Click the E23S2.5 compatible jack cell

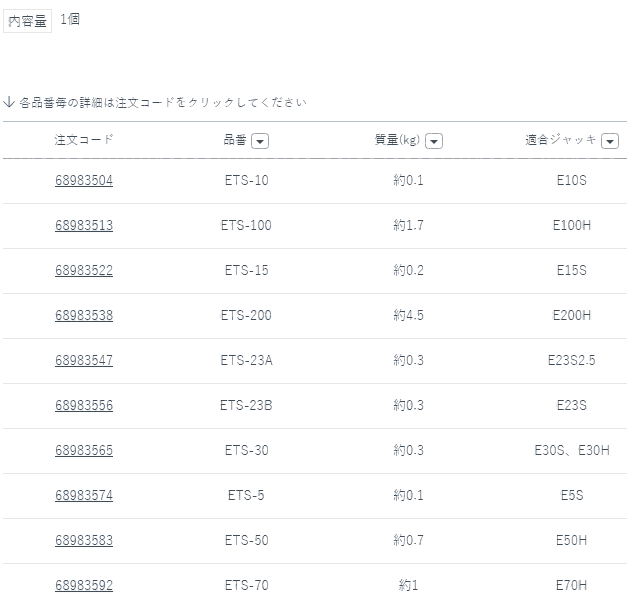click(x=572, y=361)
